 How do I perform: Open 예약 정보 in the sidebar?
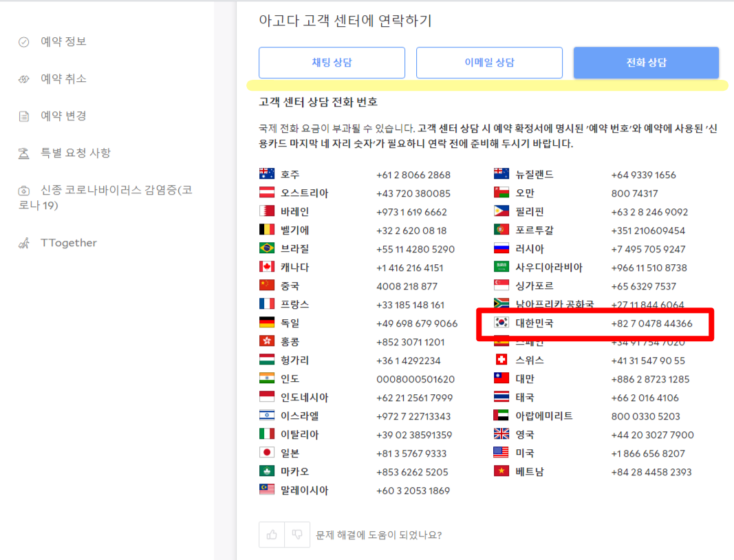pos(63,42)
